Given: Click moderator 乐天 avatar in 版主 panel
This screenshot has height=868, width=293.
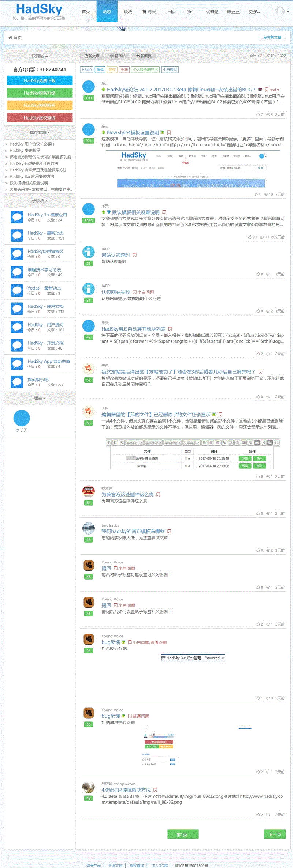Looking at the screenshot, I should tap(22, 418).
